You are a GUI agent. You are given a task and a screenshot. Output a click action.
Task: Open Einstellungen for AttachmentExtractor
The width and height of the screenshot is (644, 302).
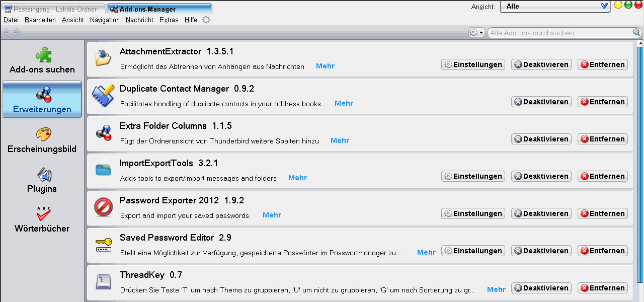click(473, 64)
